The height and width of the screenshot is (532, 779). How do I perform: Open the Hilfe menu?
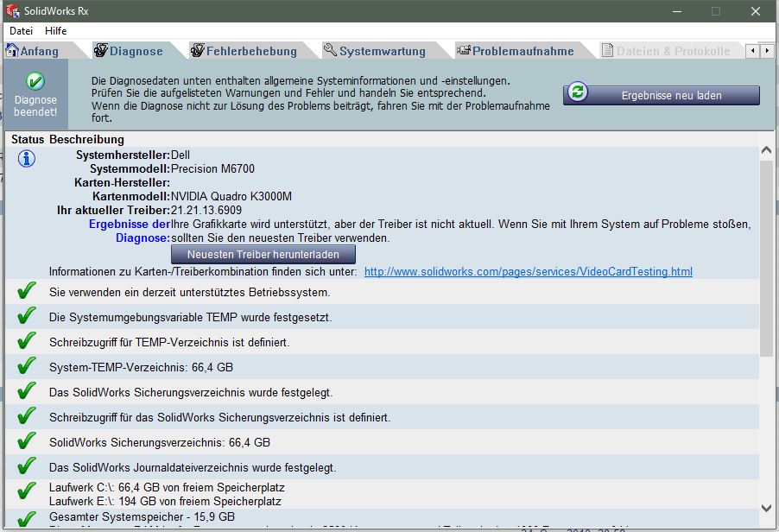click(55, 31)
